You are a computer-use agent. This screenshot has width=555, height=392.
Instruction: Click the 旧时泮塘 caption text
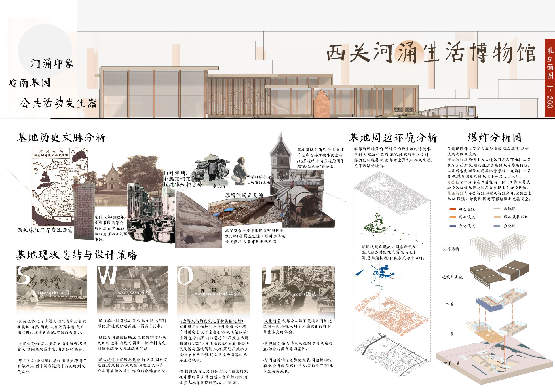[x=182, y=179]
